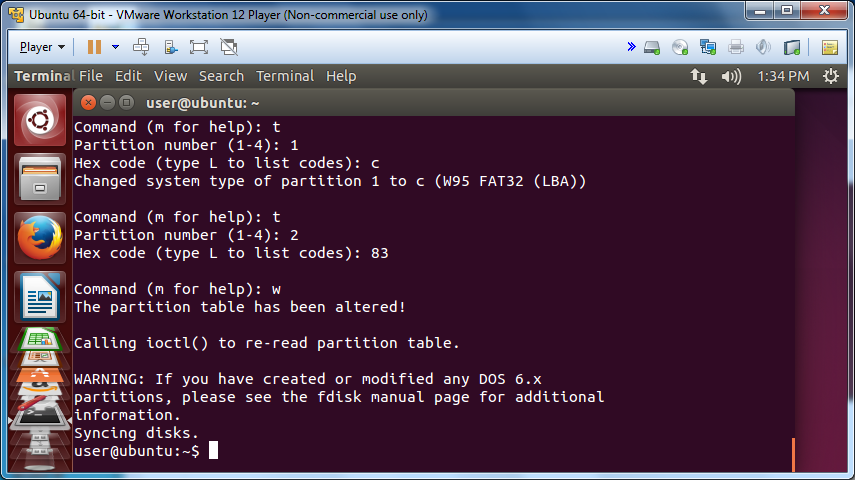
Task: Launch LibreOffice Writer from the launcher
Action: (x=40, y=297)
